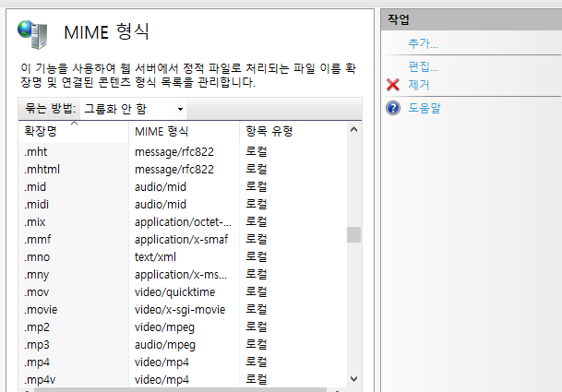Image resolution: width=562 pixels, height=392 pixels.
Task: Select the .mp4 extension row
Action: coord(183,362)
